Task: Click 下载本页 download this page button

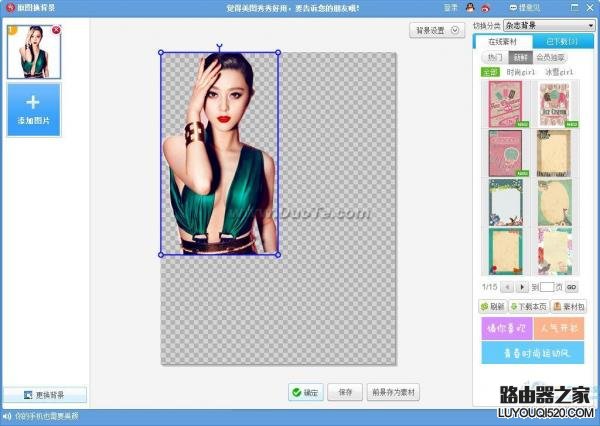Action: (x=528, y=307)
